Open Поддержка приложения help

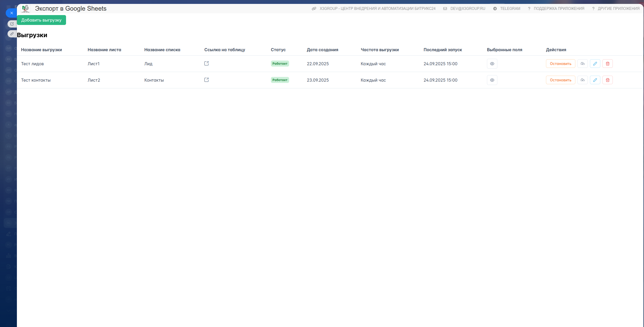point(559,9)
